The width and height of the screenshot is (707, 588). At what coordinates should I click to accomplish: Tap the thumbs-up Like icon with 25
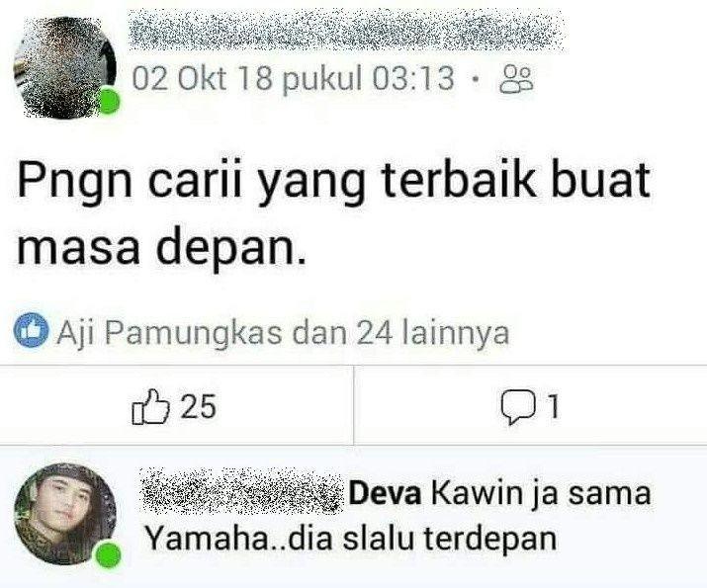(151, 407)
